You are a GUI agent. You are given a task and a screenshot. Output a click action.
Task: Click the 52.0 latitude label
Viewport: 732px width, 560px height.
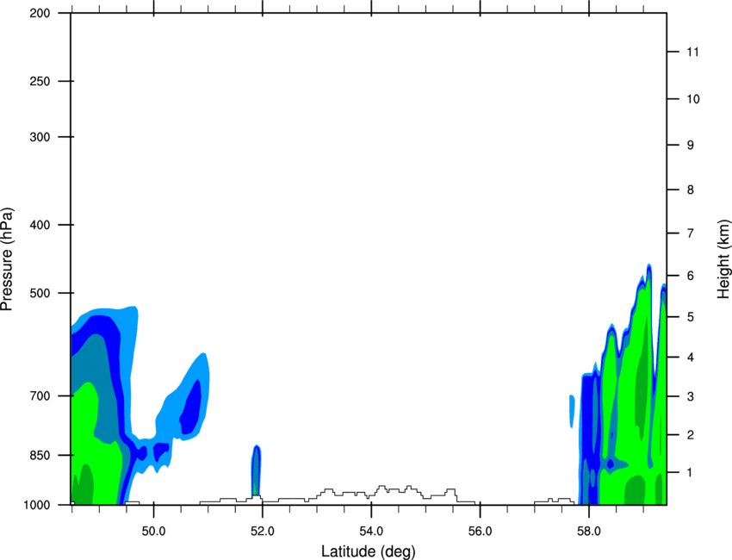point(263,532)
